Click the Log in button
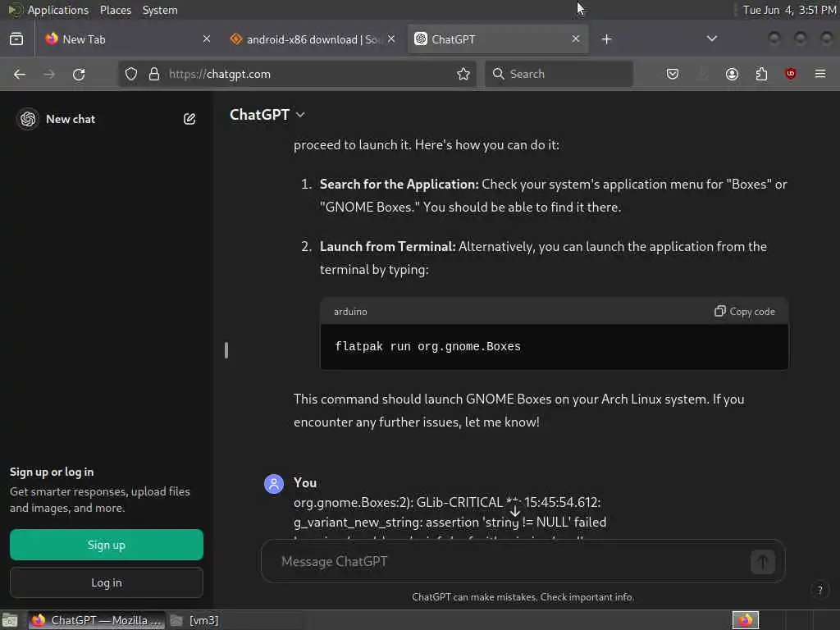 pos(107,582)
